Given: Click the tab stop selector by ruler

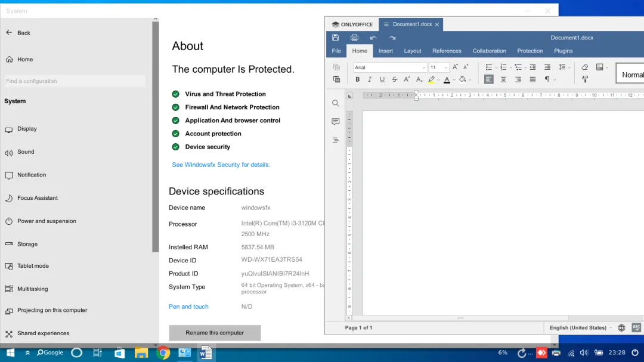Looking at the screenshot, I should 349,96.
